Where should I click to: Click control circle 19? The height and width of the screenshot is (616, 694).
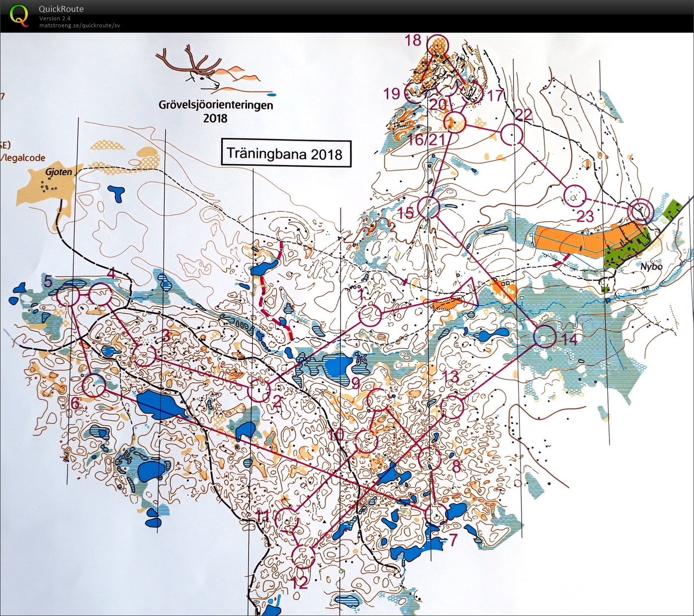(x=415, y=92)
